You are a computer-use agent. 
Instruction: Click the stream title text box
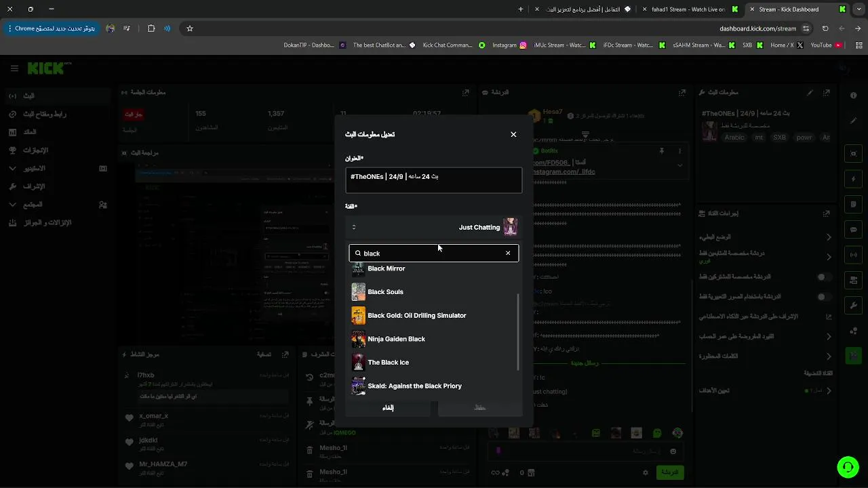click(434, 180)
